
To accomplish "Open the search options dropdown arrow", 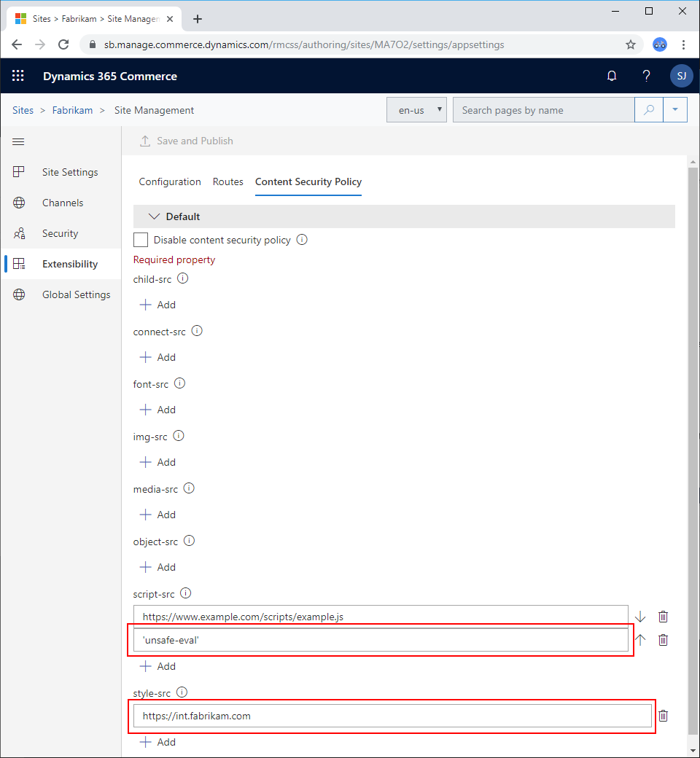I will tap(675, 109).
